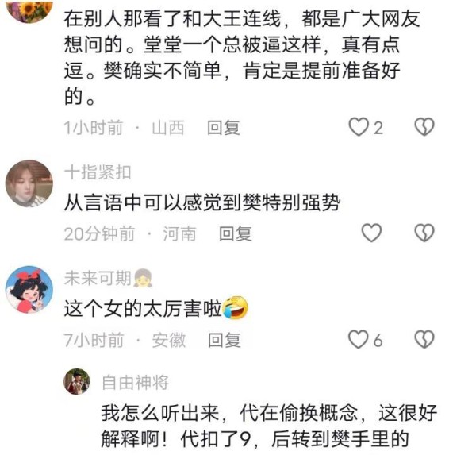Select comment text 从言语中可以感觉到樊特别强势
Screen dimensions: 476x455
point(202,202)
